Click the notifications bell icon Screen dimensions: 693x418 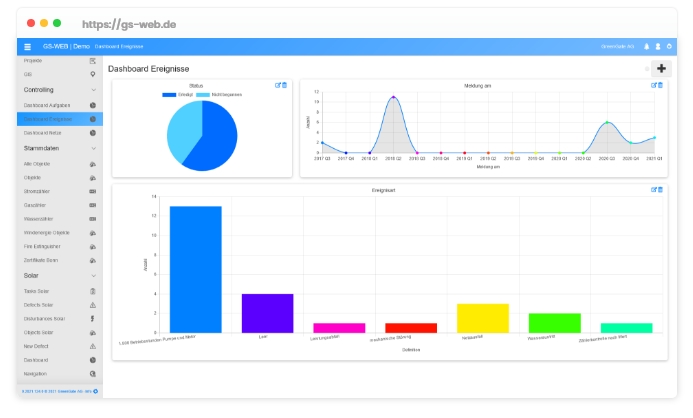click(x=646, y=47)
